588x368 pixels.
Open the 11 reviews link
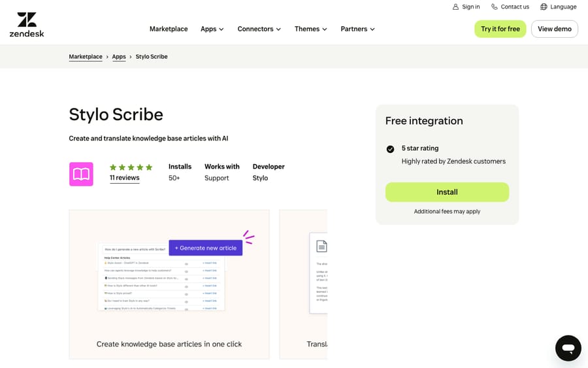click(125, 178)
